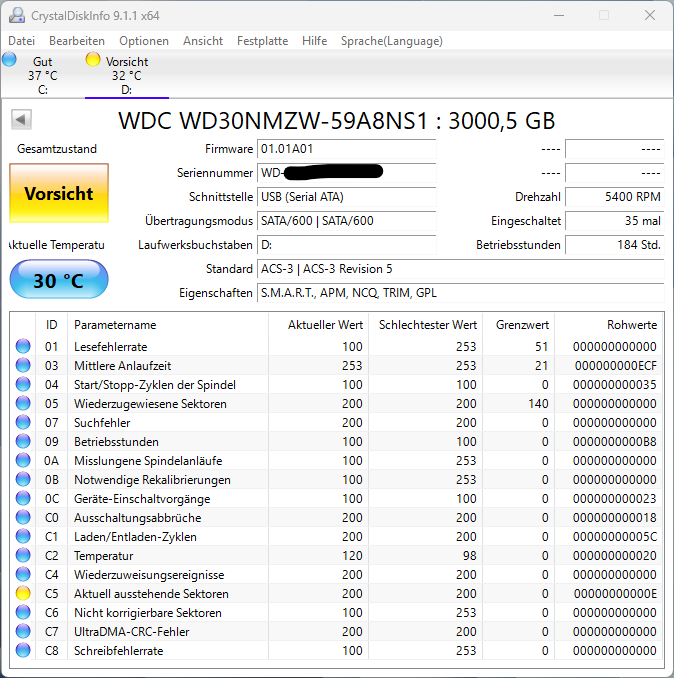674x678 pixels.
Task: Select the C: drive tab with Gut status
Action: pos(42,76)
